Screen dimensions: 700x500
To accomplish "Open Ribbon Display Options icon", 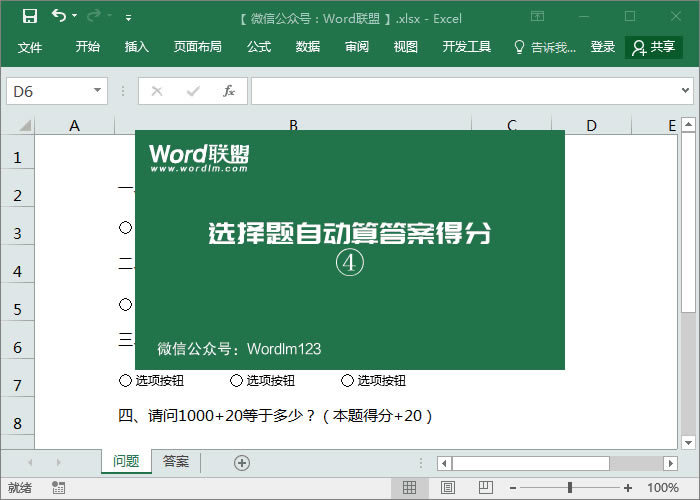I will (537, 17).
